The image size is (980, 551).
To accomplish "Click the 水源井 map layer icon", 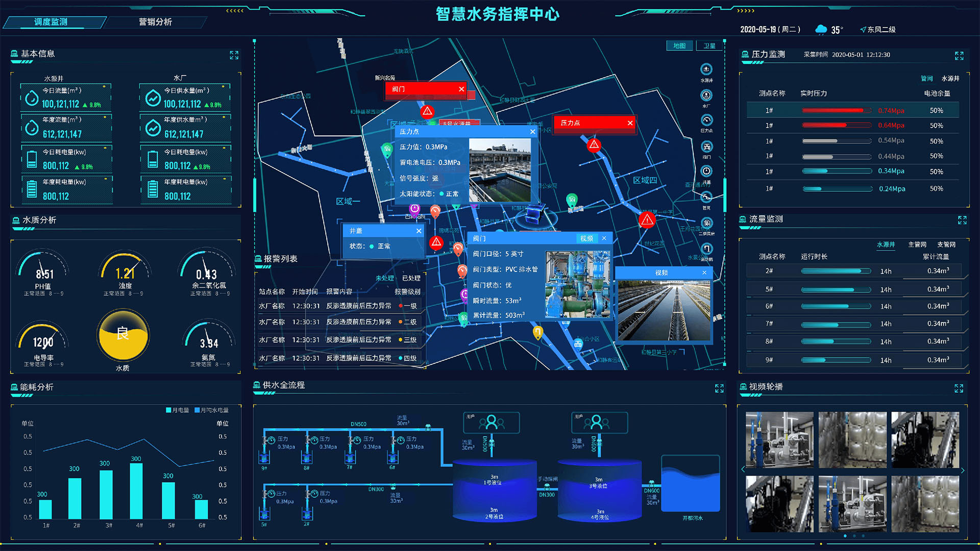I will pyautogui.click(x=706, y=69).
